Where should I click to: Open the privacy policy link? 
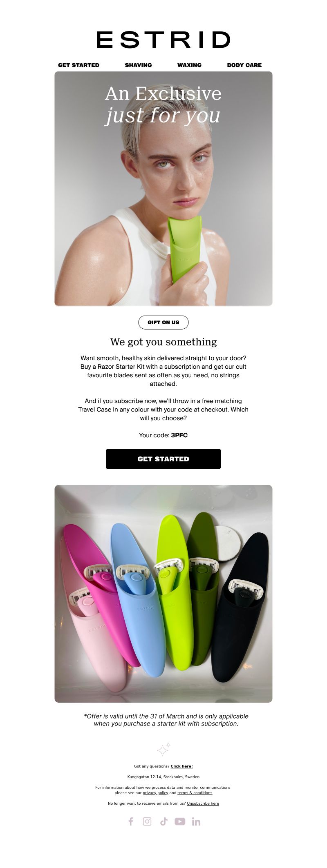(155, 793)
